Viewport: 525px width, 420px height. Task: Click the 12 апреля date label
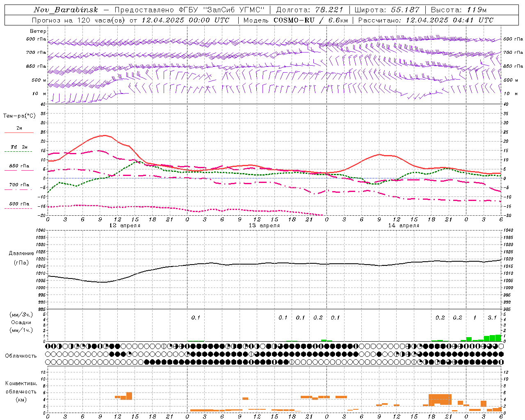(x=125, y=226)
